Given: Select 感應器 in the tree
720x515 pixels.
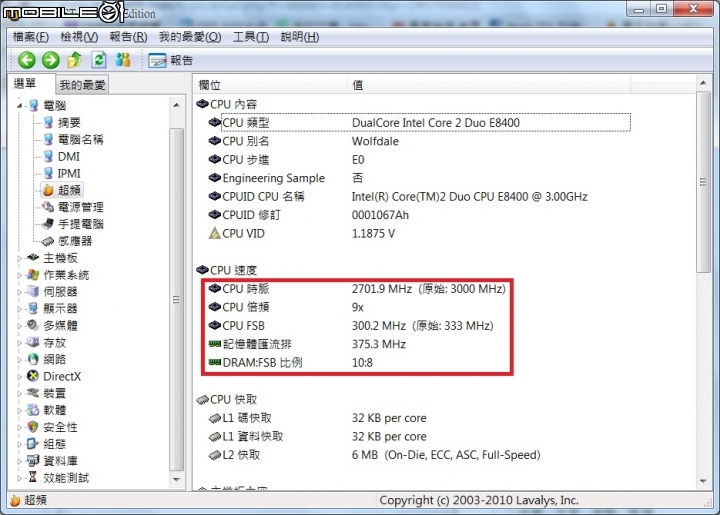Looking at the screenshot, I should click(74, 241).
